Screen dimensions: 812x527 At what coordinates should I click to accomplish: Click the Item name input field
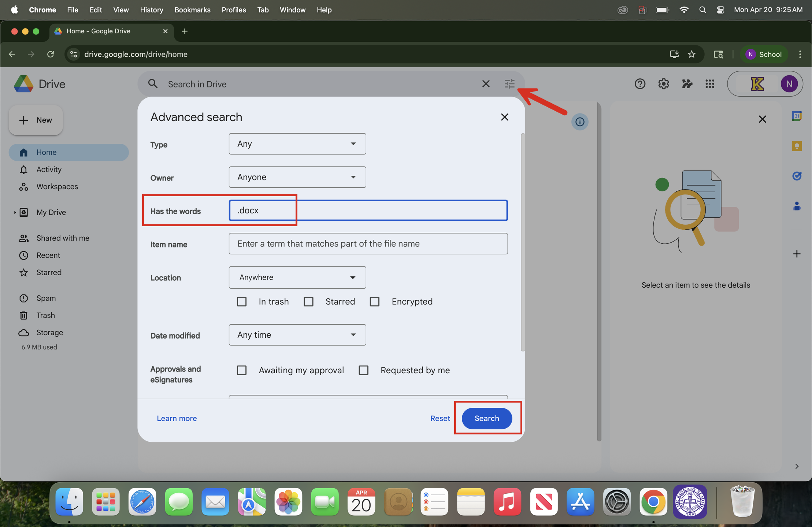(368, 244)
